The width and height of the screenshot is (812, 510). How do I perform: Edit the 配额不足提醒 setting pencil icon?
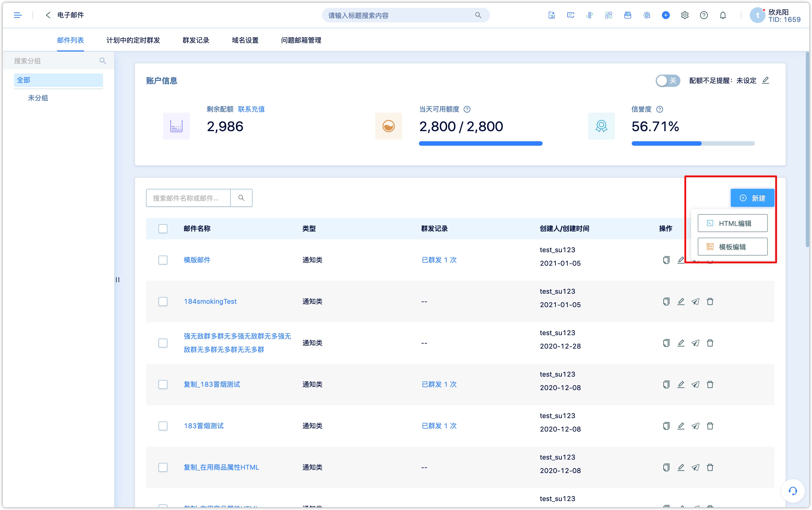766,80
